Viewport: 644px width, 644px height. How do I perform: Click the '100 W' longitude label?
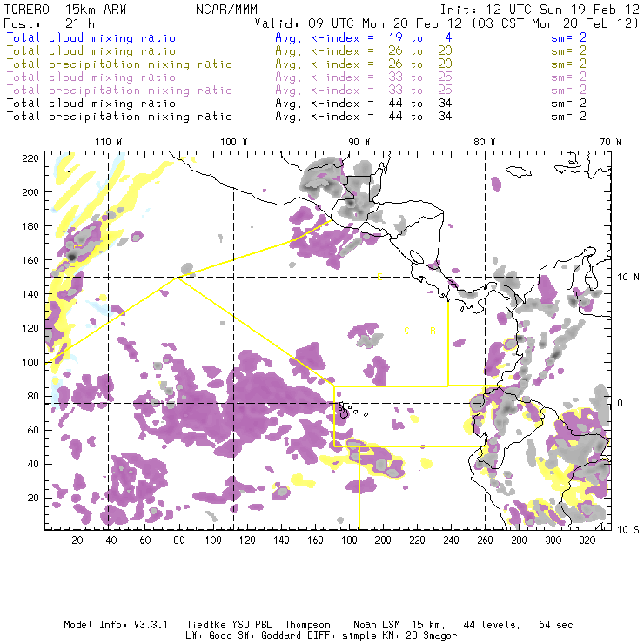234,142
